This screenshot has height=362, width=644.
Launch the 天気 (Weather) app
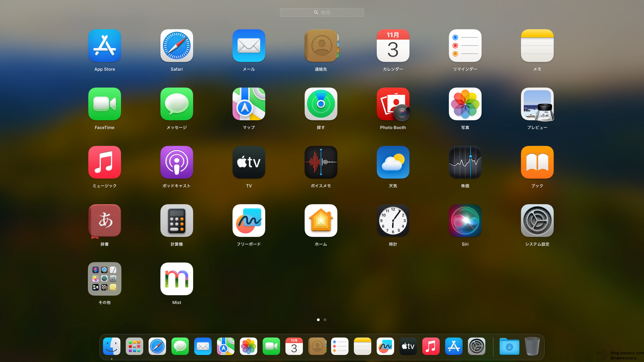(x=393, y=162)
